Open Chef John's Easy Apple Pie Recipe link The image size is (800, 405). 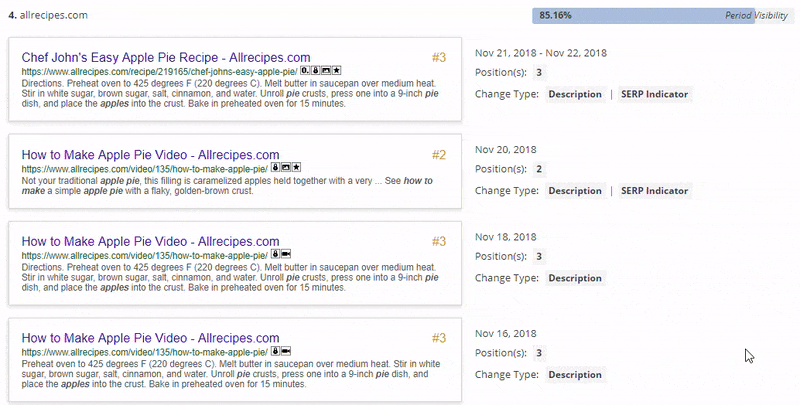[x=166, y=58]
